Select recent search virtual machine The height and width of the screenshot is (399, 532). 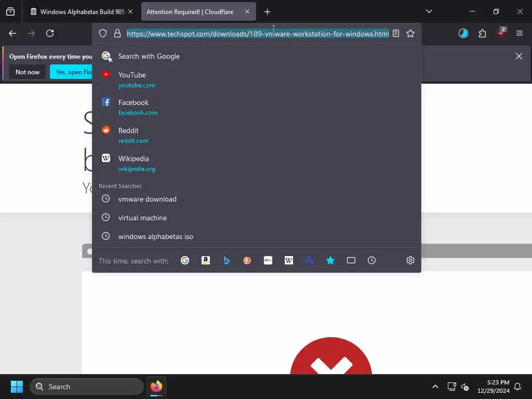(x=257, y=218)
